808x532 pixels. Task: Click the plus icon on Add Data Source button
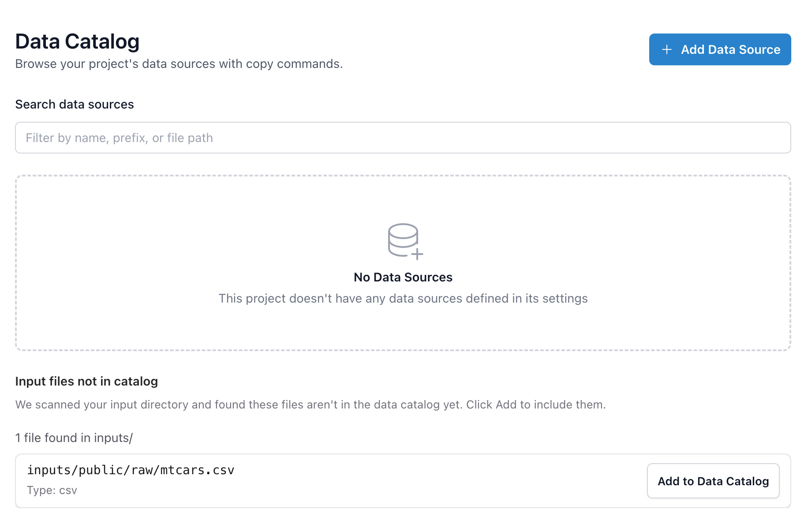tap(666, 49)
